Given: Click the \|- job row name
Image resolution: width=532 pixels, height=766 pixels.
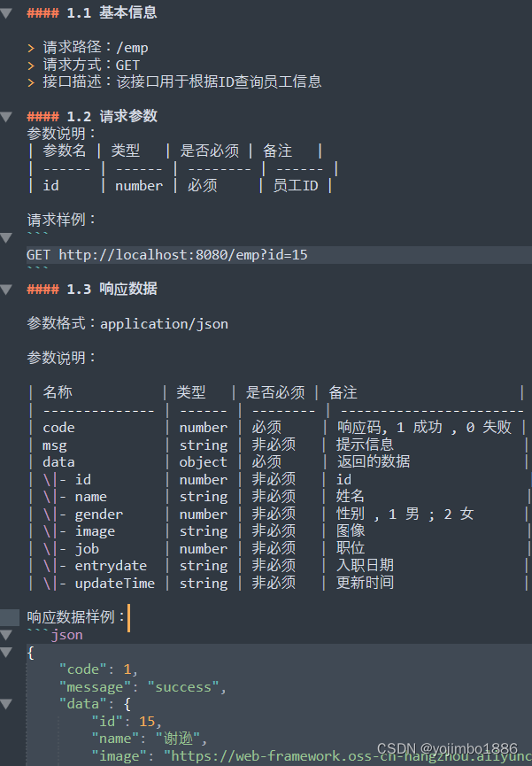Looking at the screenshot, I should click(x=71, y=549).
